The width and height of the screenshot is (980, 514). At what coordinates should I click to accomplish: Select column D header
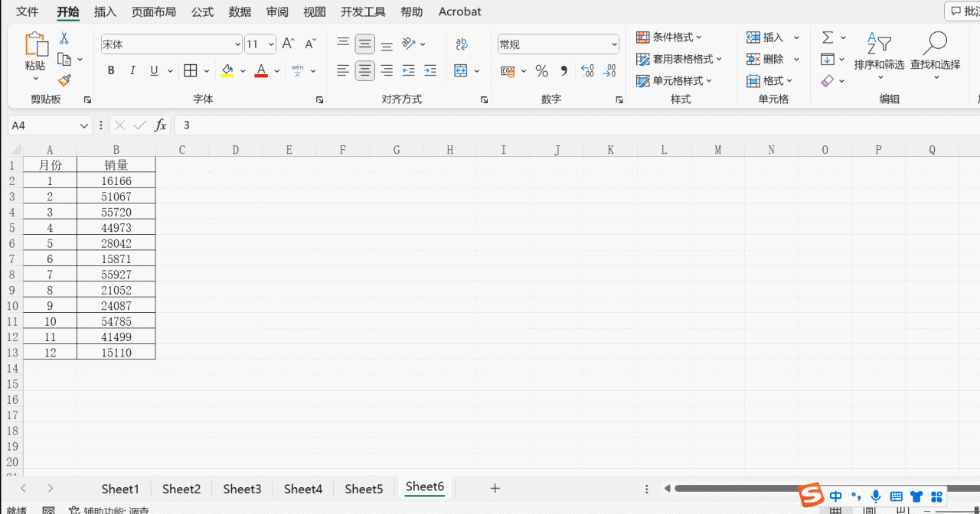(x=235, y=150)
